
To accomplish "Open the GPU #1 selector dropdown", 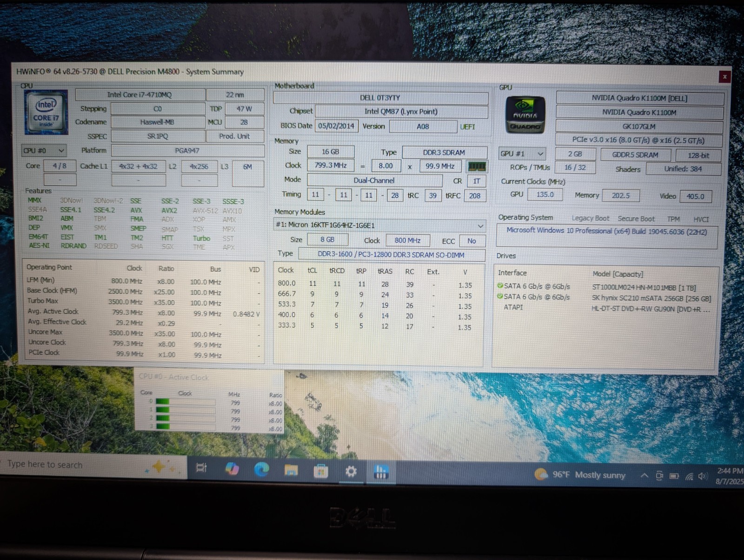I will tap(522, 153).
